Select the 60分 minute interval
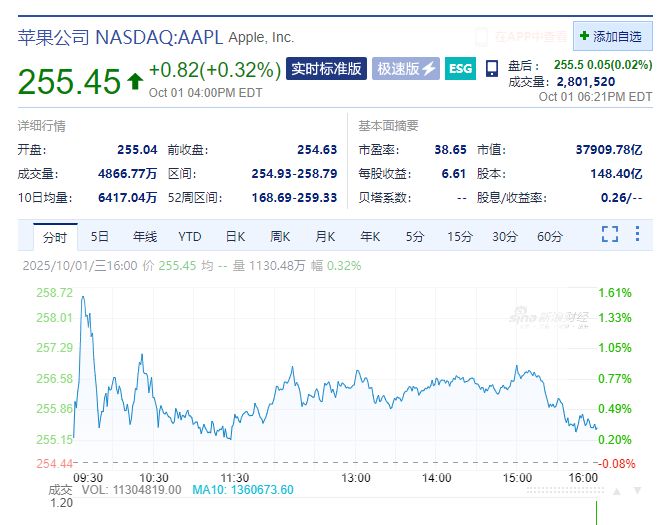Screen dimensions: 662x525 [550, 237]
